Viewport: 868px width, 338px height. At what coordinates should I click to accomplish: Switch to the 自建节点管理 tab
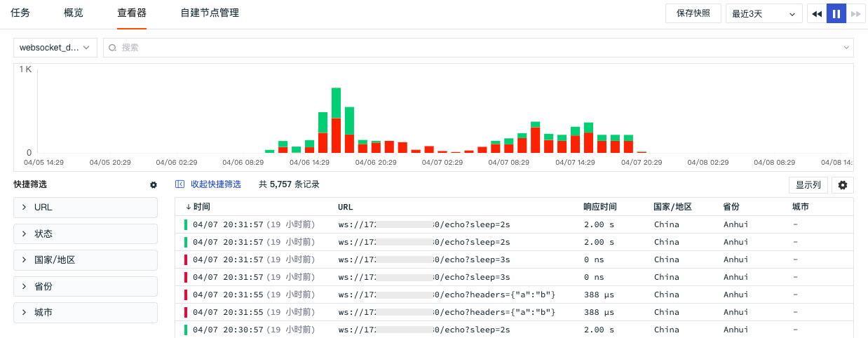pos(209,13)
